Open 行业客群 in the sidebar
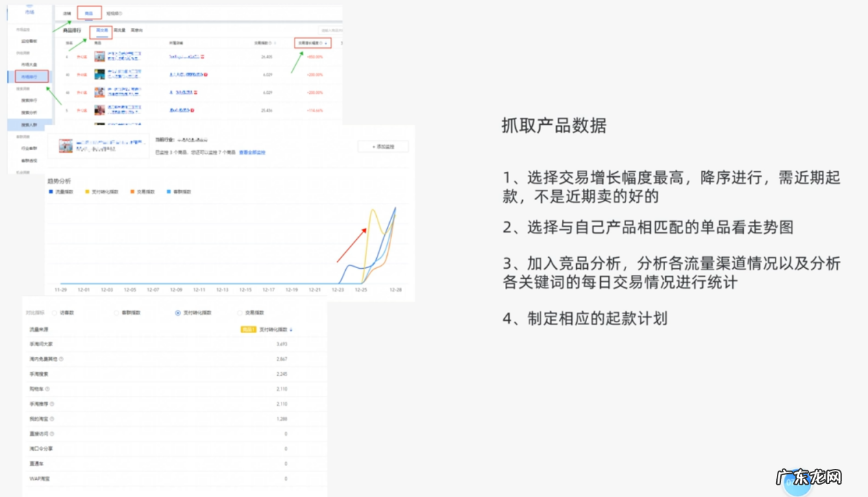The image size is (868, 497). pyautogui.click(x=29, y=148)
